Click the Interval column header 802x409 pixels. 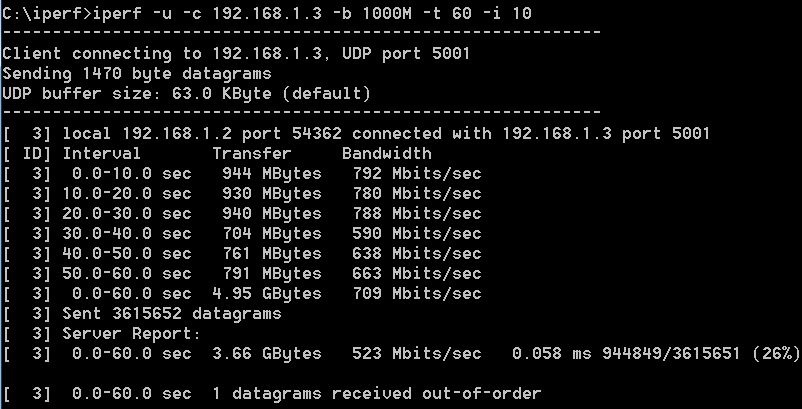click(101, 153)
